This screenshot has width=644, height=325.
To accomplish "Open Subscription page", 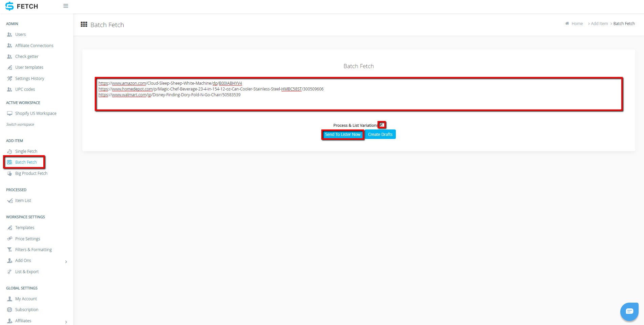I will (27, 310).
